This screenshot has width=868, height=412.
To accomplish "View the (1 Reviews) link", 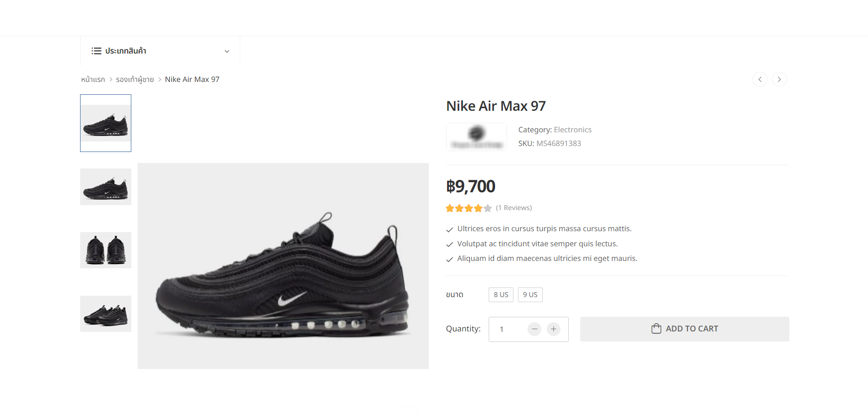I will (x=514, y=208).
